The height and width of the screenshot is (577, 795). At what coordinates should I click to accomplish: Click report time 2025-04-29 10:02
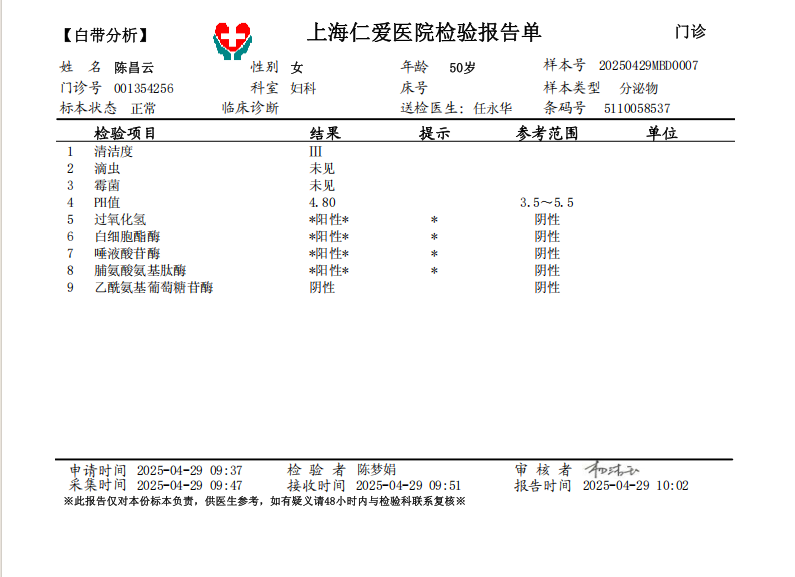(x=636, y=486)
